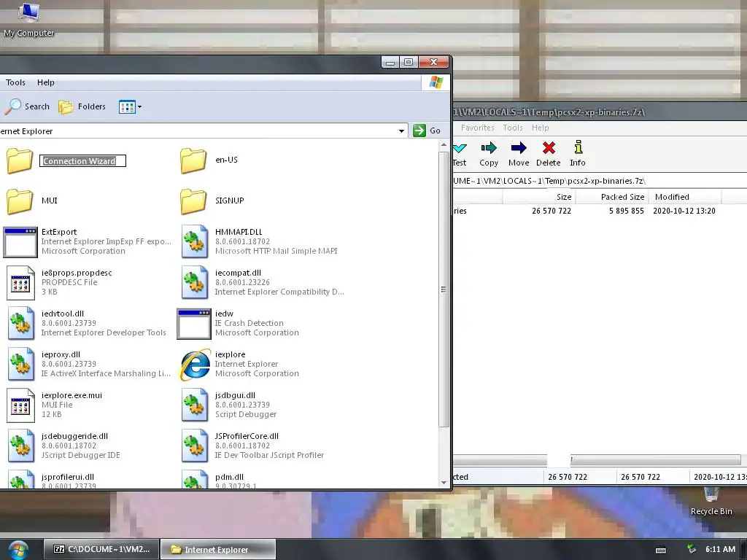Select iexplore.exe.mui file icon

tap(20, 405)
